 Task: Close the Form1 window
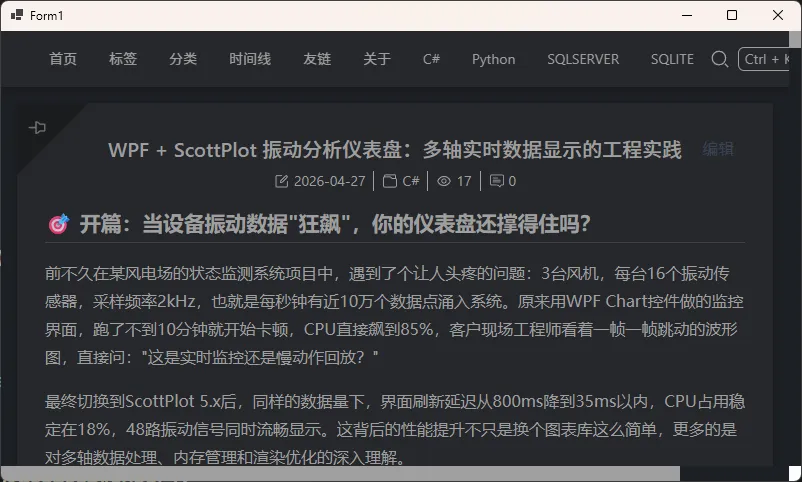[x=777, y=15]
